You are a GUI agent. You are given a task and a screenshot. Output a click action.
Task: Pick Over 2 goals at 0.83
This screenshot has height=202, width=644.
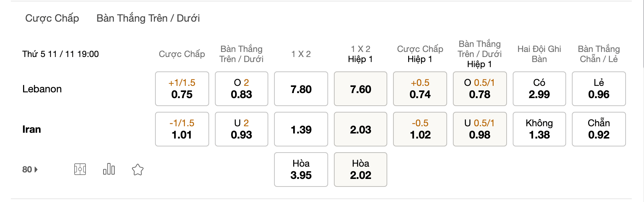coord(242,89)
